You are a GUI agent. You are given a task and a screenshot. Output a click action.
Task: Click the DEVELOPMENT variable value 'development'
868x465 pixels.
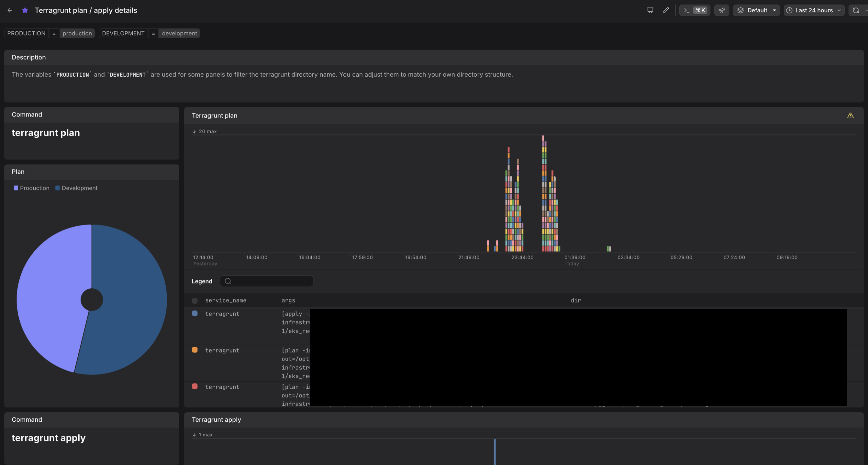click(x=179, y=33)
